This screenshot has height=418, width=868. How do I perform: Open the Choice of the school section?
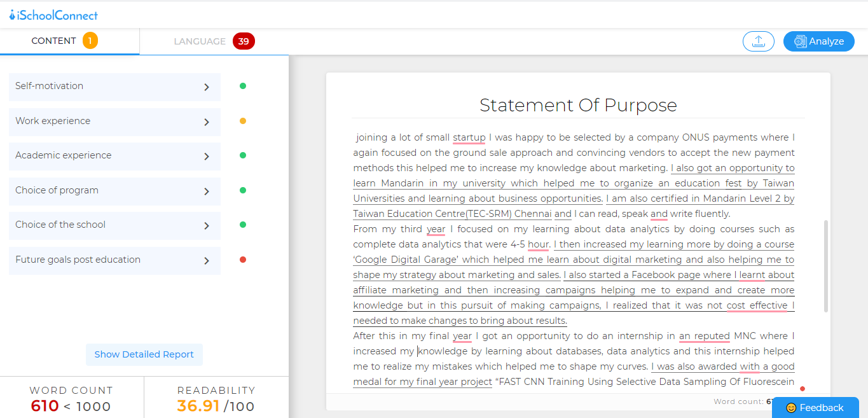pos(114,225)
